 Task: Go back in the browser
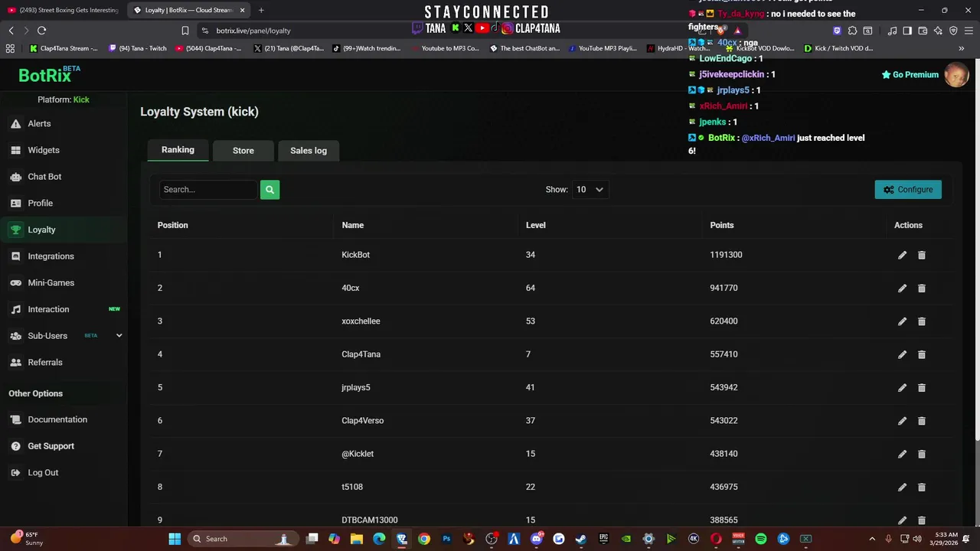pyautogui.click(x=11, y=31)
